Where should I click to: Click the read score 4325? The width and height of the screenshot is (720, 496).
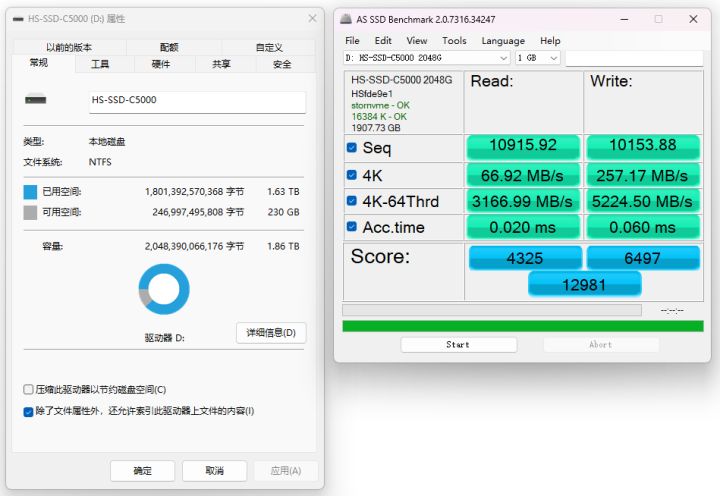[525, 258]
